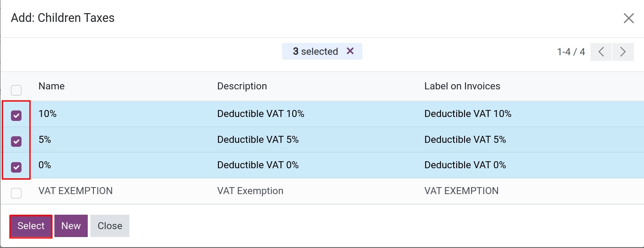Click the '0%' name cell
This screenshot has width=644, height=248.
(x=45, y=165)
